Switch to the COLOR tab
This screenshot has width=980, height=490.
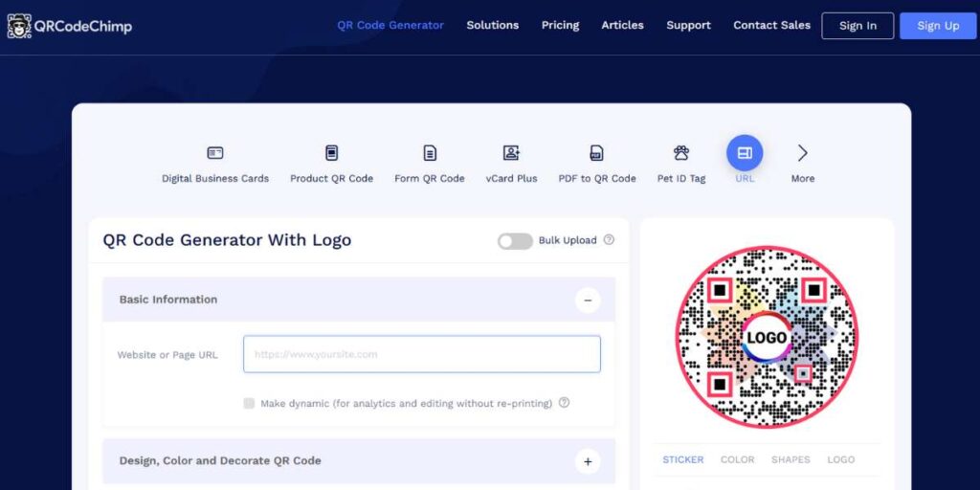click(737, 459)
